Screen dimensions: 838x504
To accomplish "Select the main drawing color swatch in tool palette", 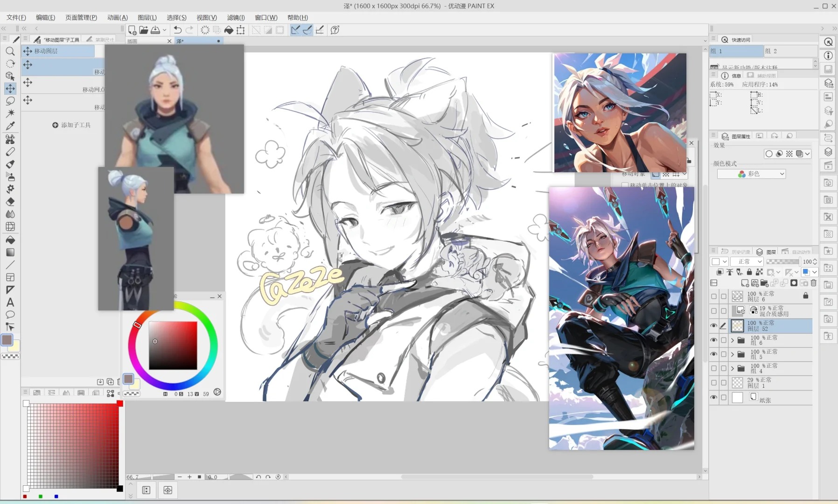I will [7, 340].
